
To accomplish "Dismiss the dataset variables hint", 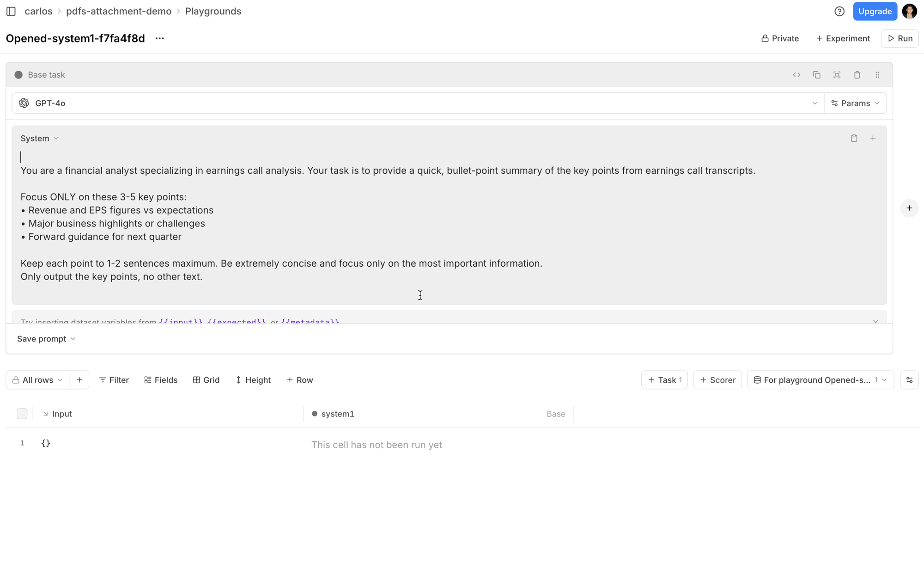I will pyautogui.click(x=875, y=321).
